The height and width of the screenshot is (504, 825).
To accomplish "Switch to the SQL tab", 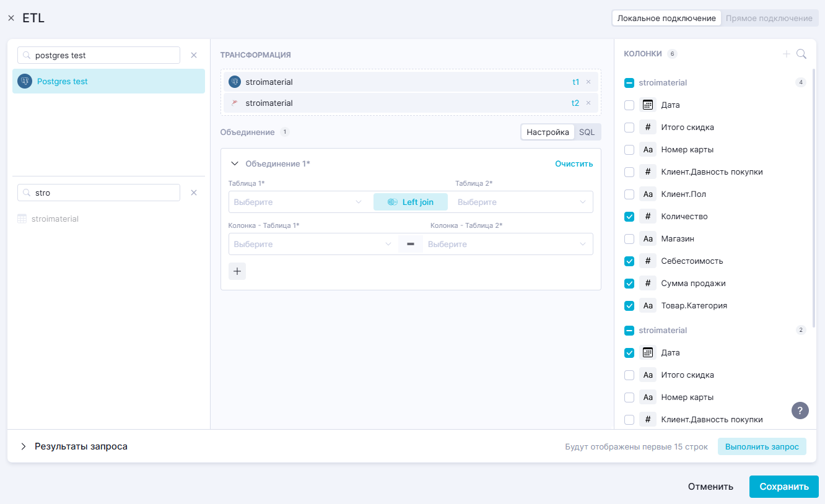I will pyautogui.click(x=587, y=132).
